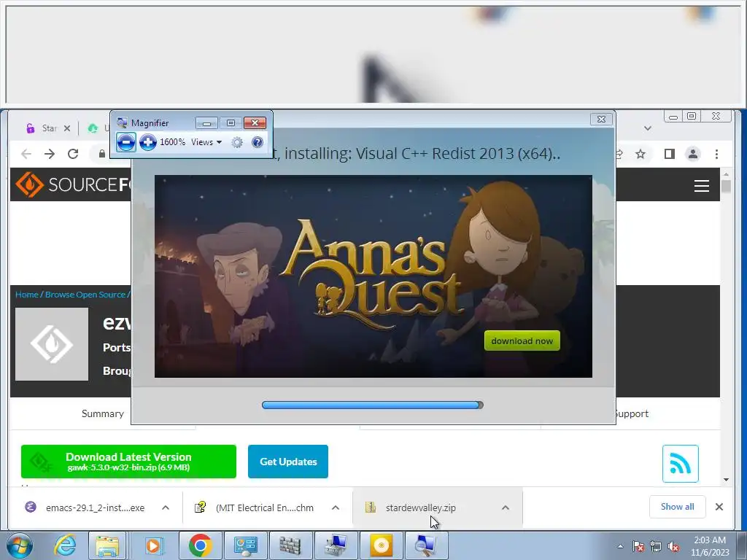The height and width of the screenshot is (560, 747).
Task: Click the network tray icon
Action: click(656, 546)
